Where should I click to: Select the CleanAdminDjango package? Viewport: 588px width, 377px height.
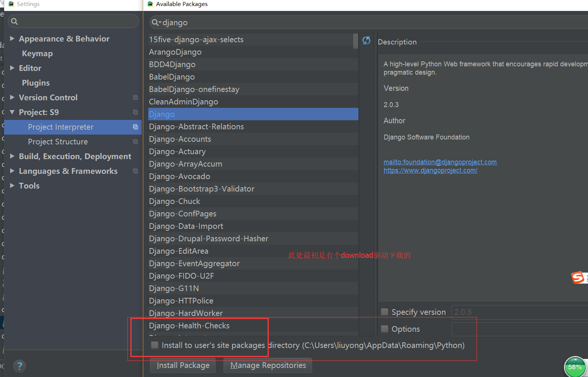pyautogui.click(x=253, y=102)
